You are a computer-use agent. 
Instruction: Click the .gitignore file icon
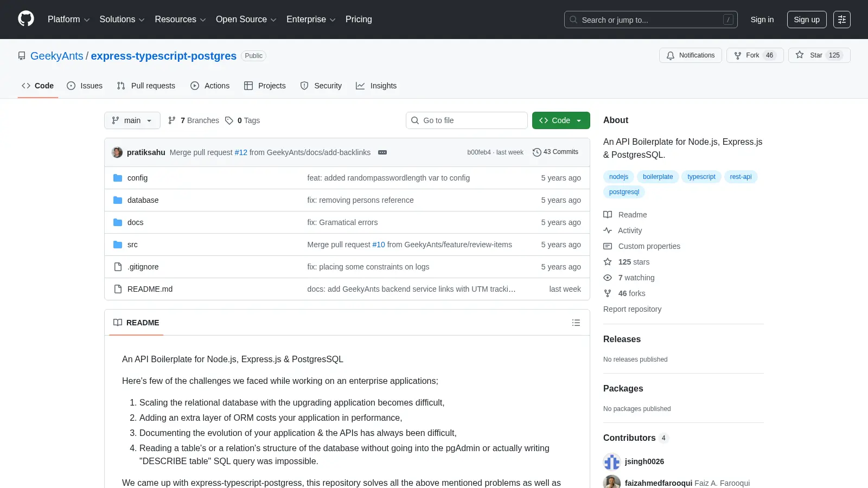click(x=118, y=267)
